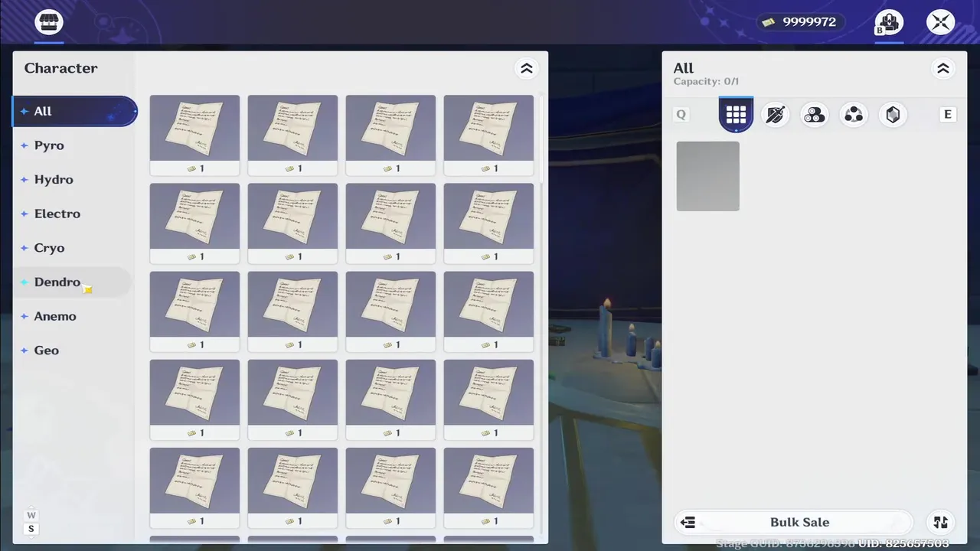Click the E next-tab key hint
This screenshot has width=980, height=551.
tap(948, 115)
